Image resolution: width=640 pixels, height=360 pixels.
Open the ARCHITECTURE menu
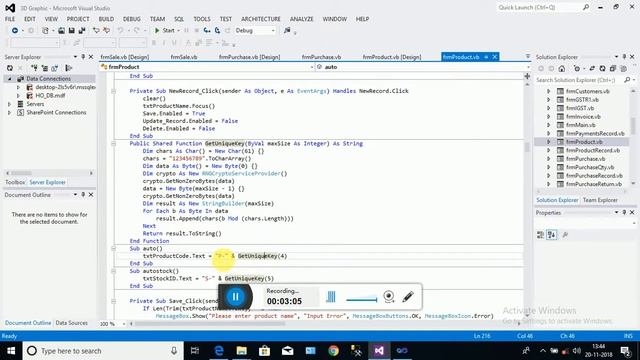tap(261, 19)
